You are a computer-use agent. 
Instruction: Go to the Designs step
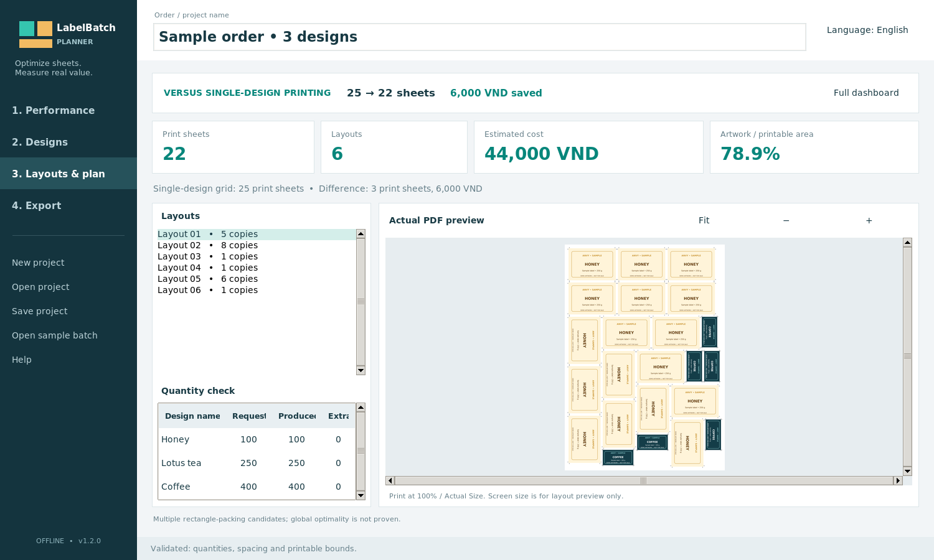pos(68,142)
